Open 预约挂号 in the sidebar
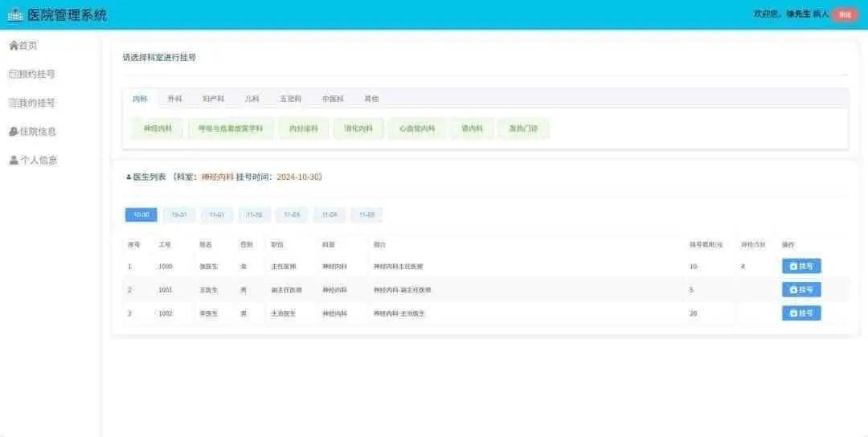The image size is (868, 437). 31,74
